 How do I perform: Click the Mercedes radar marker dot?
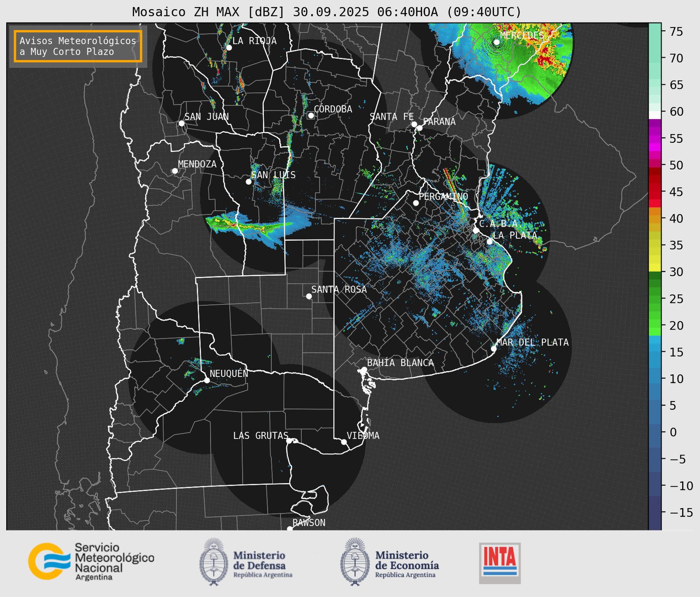(496, 42)
